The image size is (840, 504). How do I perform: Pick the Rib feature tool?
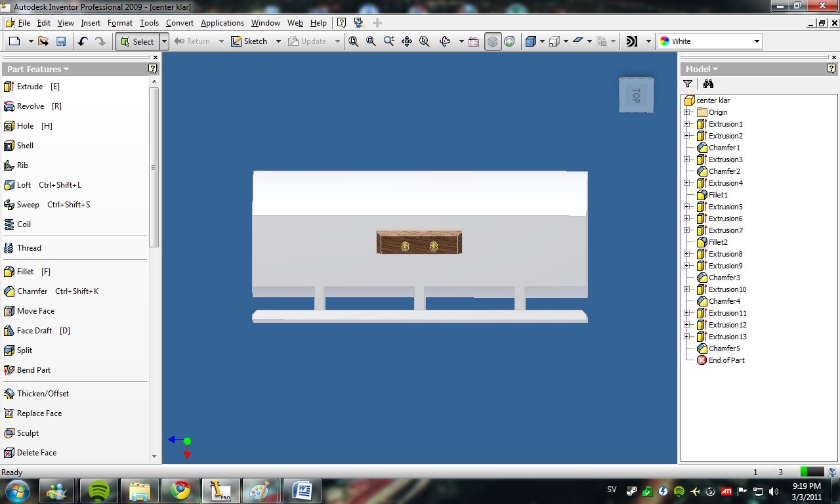coord(16,165)
